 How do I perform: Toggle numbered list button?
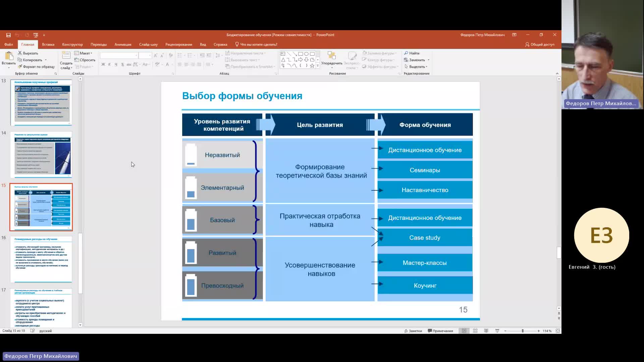191,55
